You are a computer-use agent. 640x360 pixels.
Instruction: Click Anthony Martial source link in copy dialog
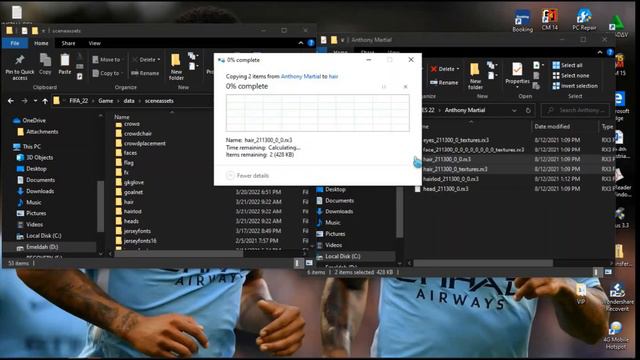301,76
